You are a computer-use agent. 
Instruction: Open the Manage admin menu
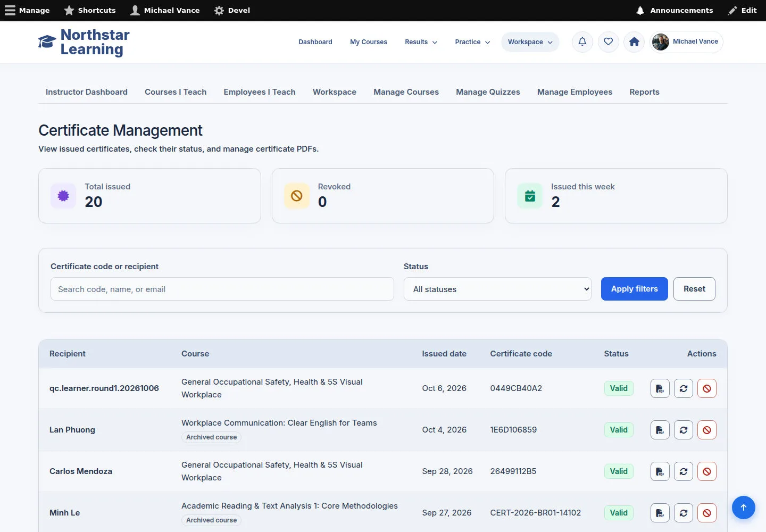(x=27, y=10)
